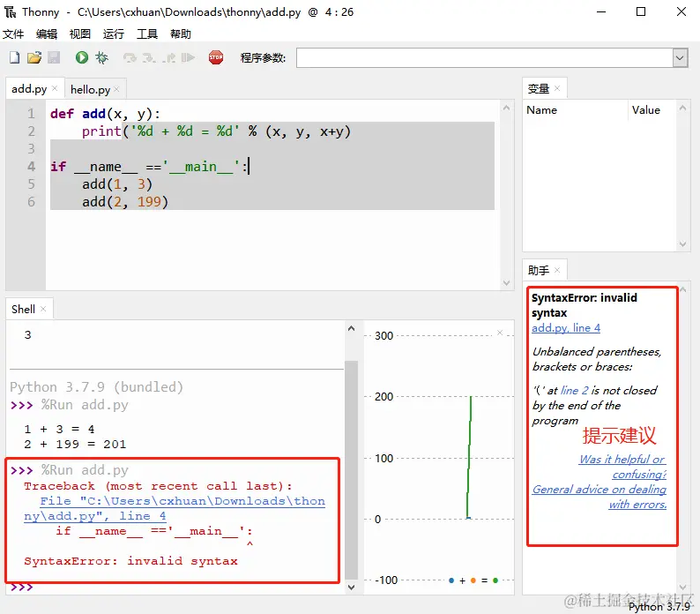The image size is (700, 614).
Task: Click the Open file folder icon
Action: pyautogui.click(x=34, y=57)
